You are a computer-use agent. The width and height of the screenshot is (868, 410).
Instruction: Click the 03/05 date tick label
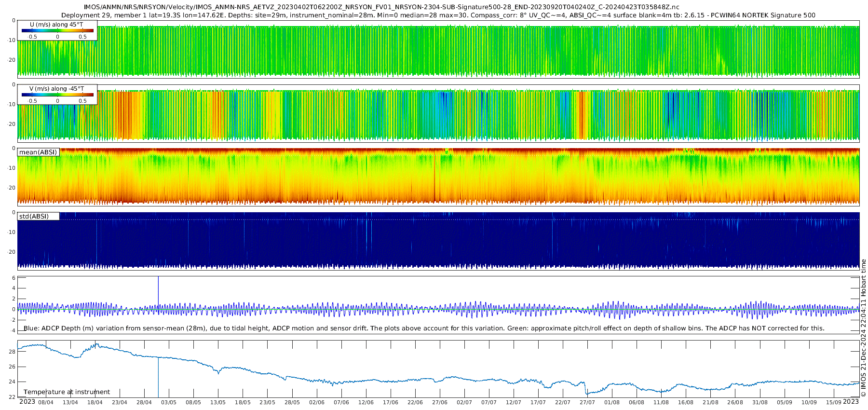(169, 402)
